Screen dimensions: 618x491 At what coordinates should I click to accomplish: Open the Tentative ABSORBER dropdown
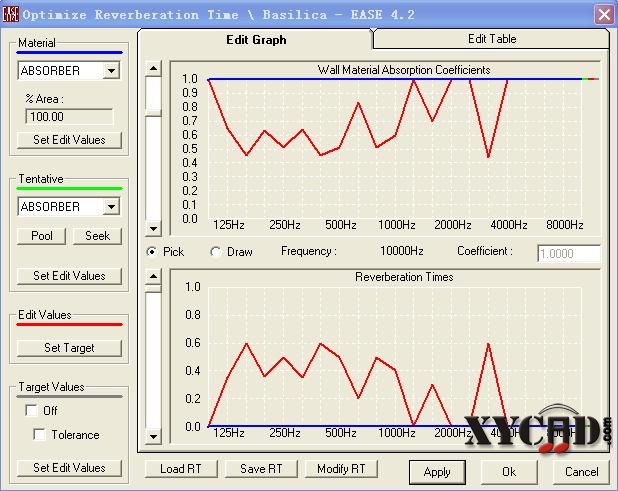[112, 206]
